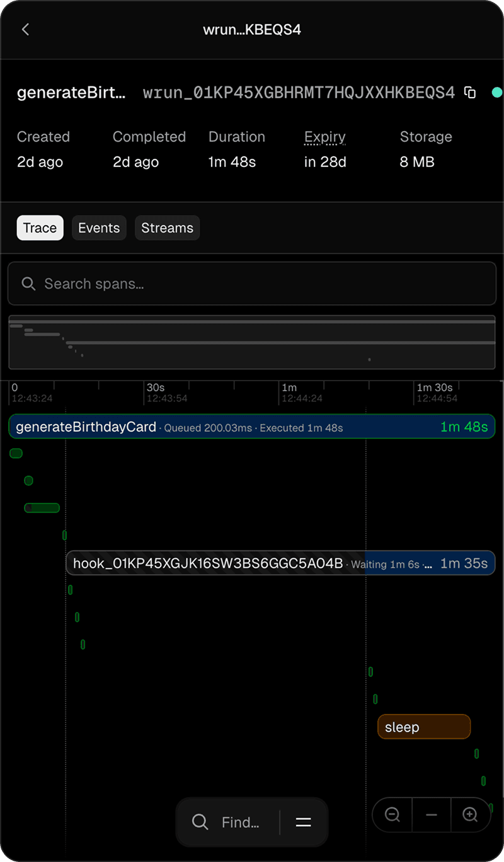Select the small green span below generateBirthdayCard
The width and height of the screenshot is (504, 862).
tap(16, 453)
